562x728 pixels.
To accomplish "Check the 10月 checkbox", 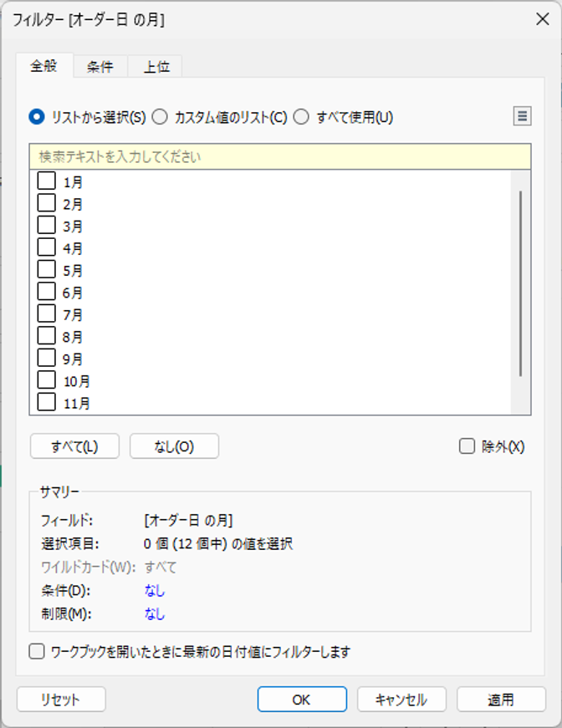I will [47, 379].
